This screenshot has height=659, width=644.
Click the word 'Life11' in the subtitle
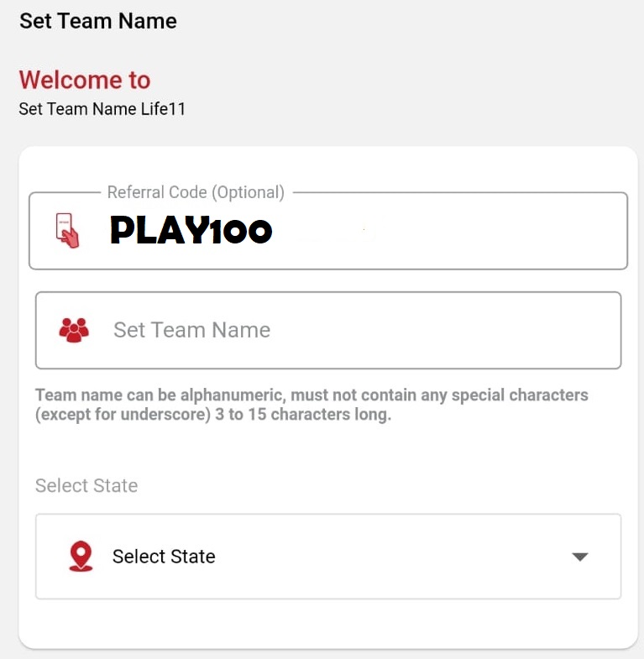click(163, 109)
